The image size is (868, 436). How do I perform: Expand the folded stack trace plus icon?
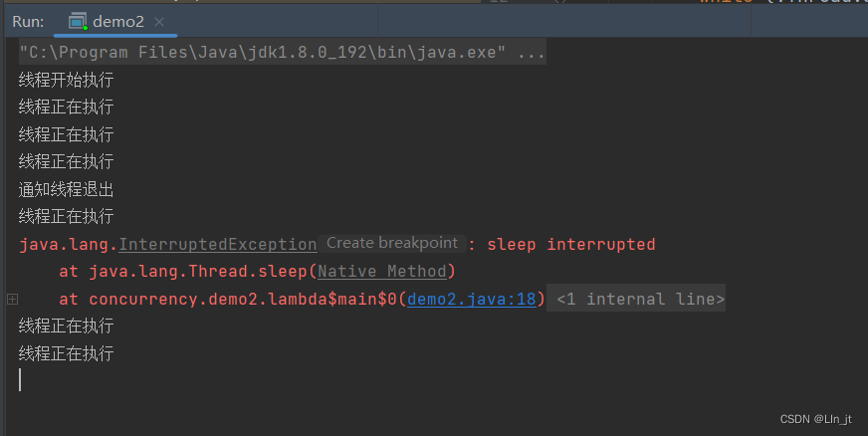(x=12, y=300)
